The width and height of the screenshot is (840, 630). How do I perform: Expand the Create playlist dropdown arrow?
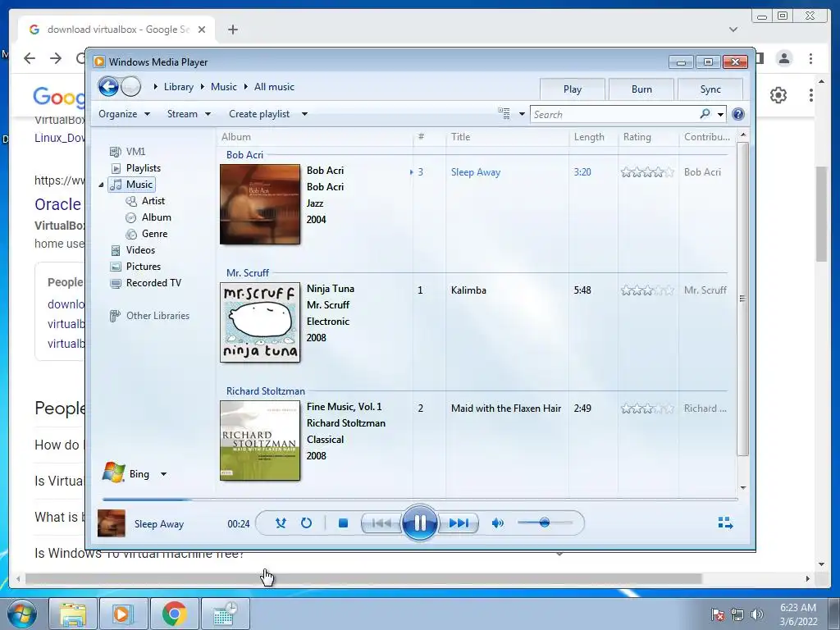coord(304,114)
